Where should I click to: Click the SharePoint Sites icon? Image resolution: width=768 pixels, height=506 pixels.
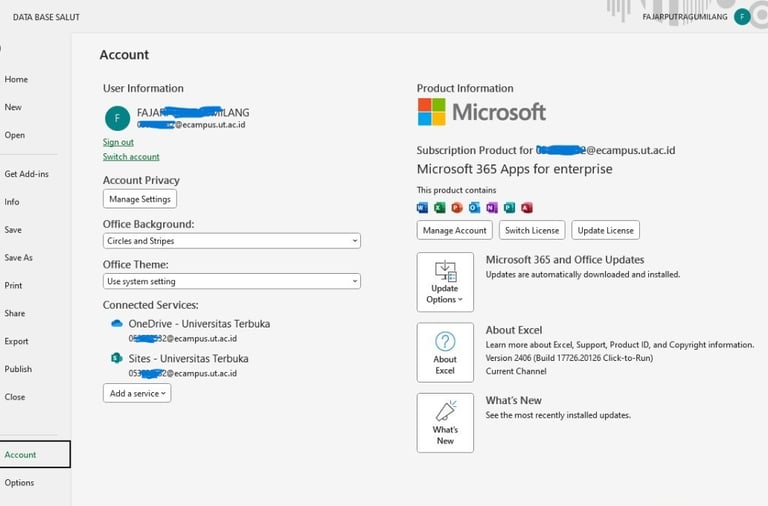[117, 358]
